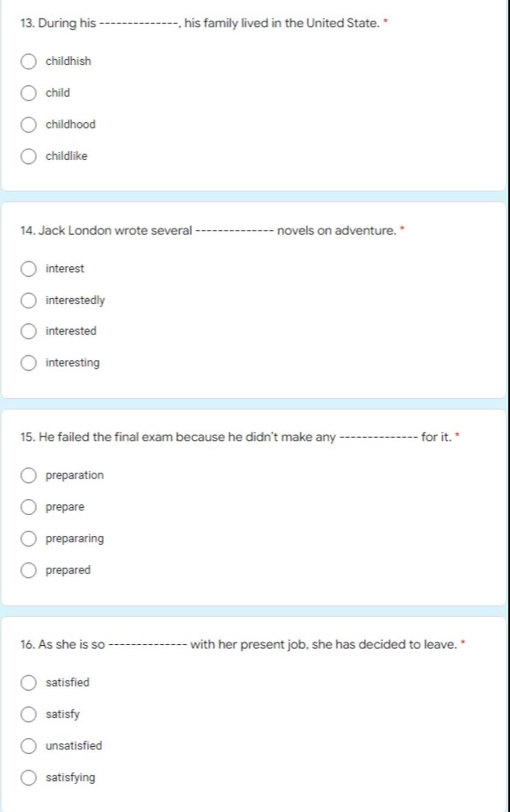Click the question 13 text about United State
The image size is (510, 812).
[200, 23]
